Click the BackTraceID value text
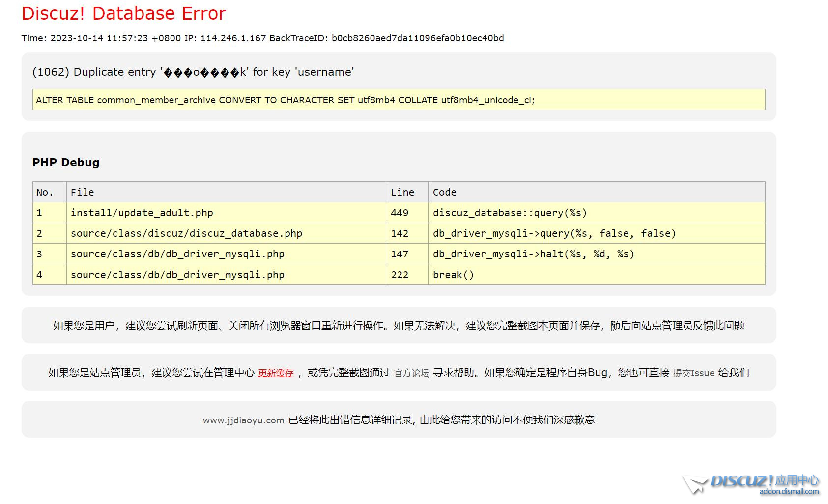Viewport: 828px width, 504px height. click(418, 38)
